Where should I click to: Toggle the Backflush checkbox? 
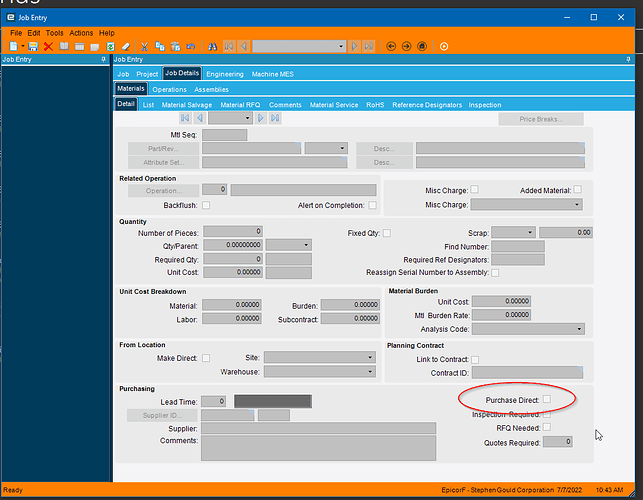(206, 205)
